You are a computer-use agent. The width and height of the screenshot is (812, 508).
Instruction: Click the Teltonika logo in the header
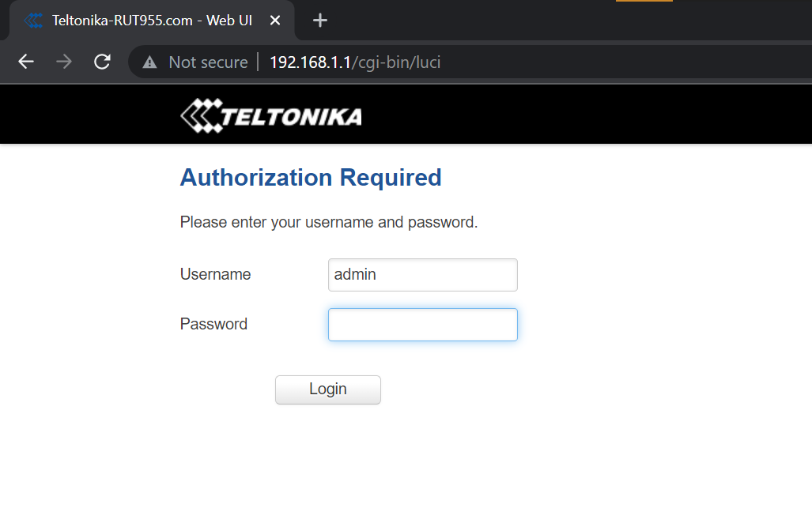click(271, 116)
